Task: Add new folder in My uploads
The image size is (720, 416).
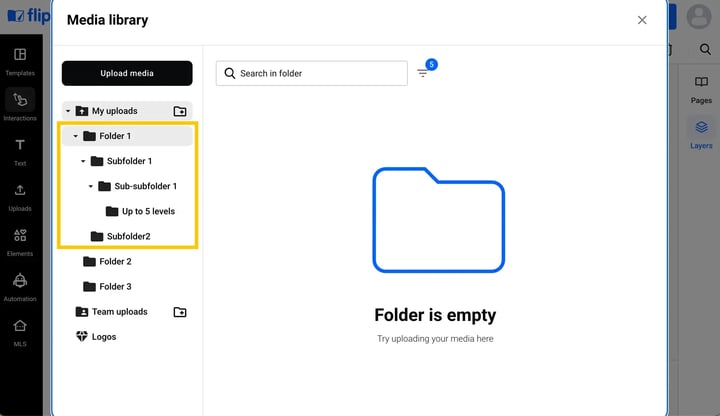Action: point(180,111)
